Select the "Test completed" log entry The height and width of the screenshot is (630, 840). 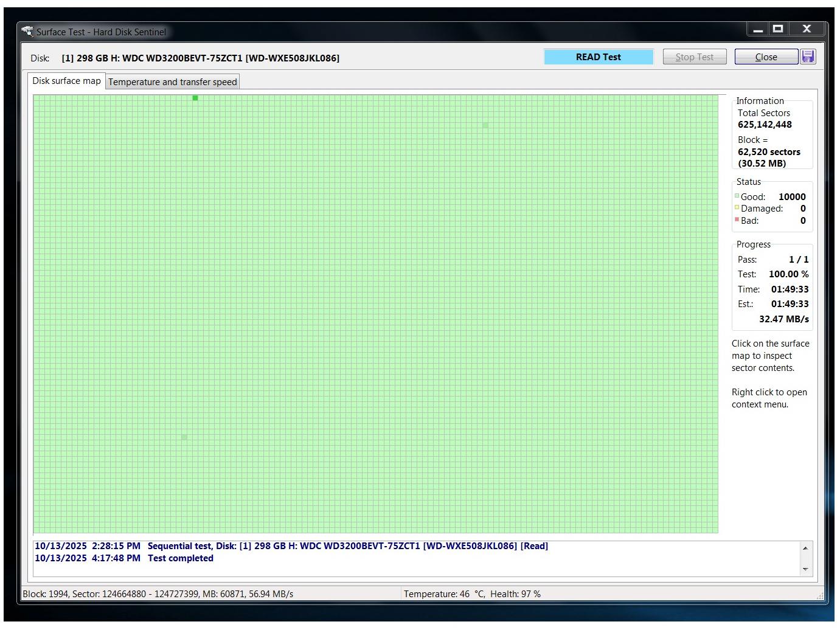(180, 558)
